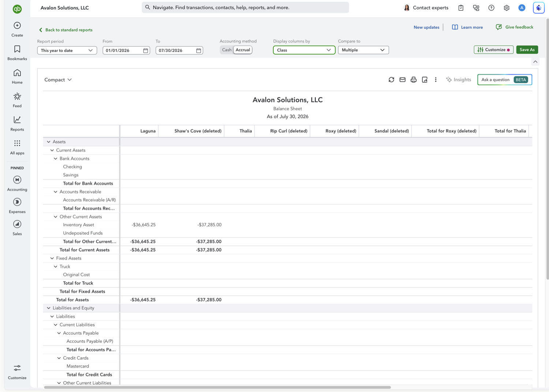Screen dimensions: 549x392
Task: Open the To date calendar picker
Action: [199, 51]
